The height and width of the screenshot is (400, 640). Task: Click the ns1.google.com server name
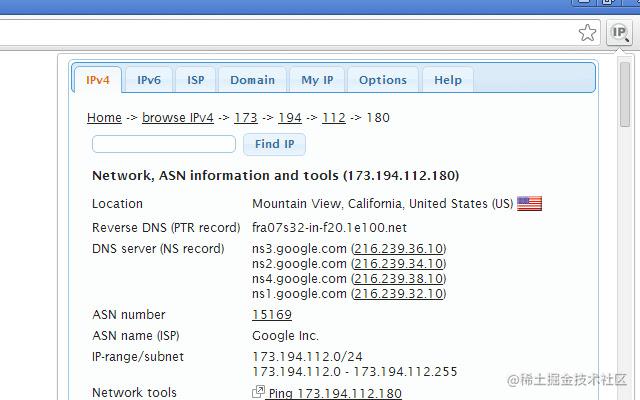coord(299,294)
